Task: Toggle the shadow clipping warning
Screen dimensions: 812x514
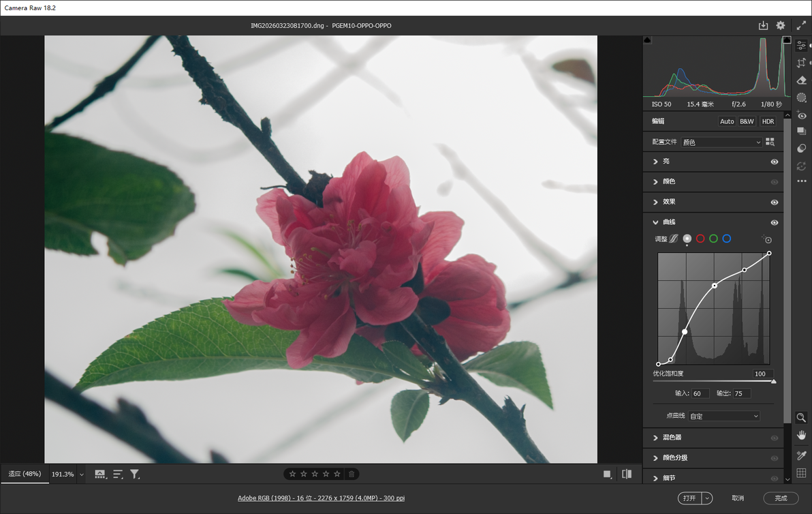Action: (x=647, y=40)
